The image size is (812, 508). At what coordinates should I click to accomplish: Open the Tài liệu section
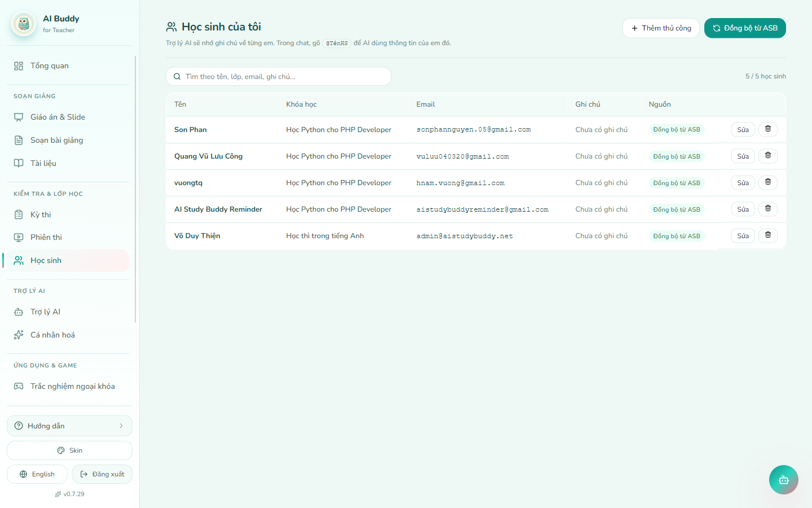68,164
